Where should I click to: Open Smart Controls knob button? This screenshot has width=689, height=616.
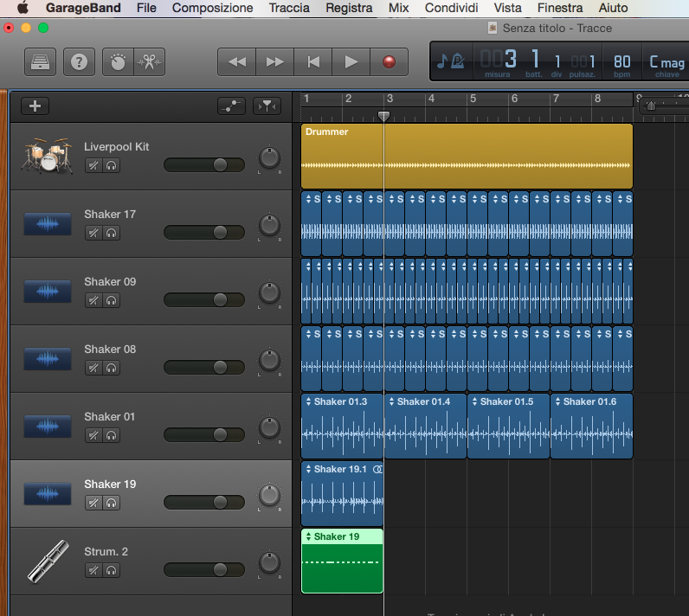point(118,62)
